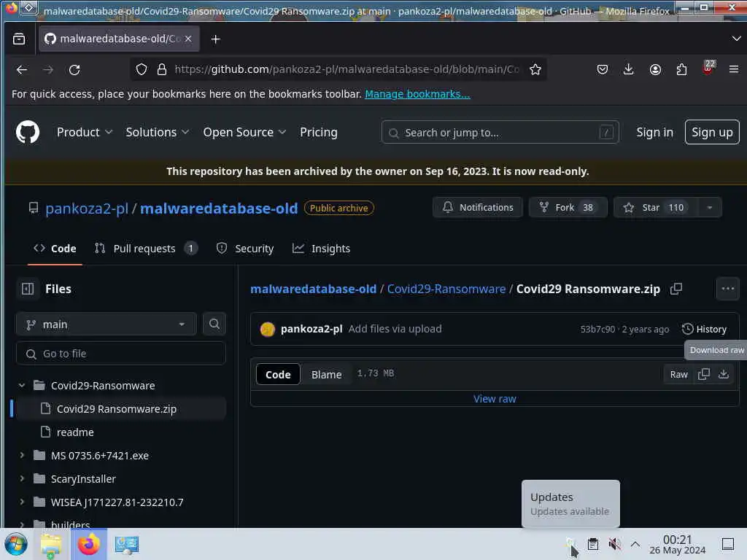
Task: Expand the MS 0735.6+7421.exe folder
Action: click(x=21, y=455)
